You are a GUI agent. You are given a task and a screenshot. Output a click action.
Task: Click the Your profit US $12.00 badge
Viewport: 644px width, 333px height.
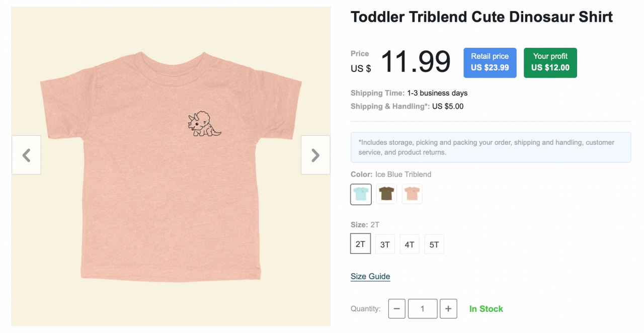[550, 62]
